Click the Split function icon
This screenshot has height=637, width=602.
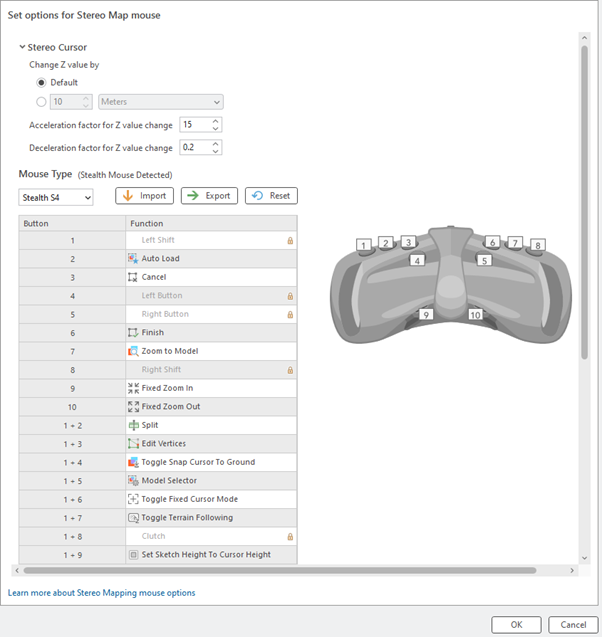(133, 425)
